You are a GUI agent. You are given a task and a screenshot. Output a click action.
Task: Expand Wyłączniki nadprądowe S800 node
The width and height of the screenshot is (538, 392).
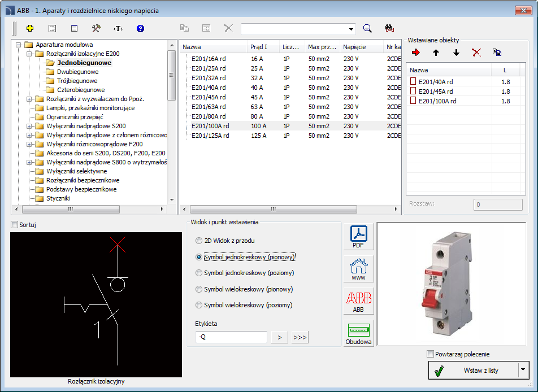[29, 163]
